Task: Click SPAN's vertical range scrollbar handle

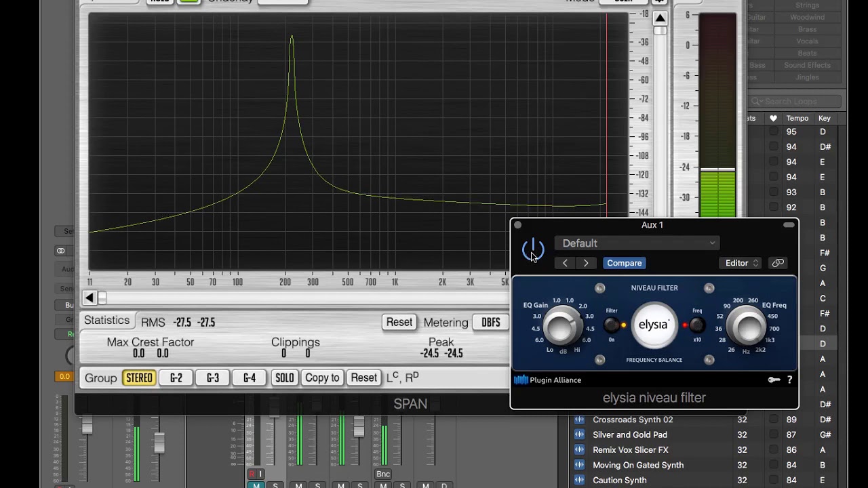Action: point(660,31)
